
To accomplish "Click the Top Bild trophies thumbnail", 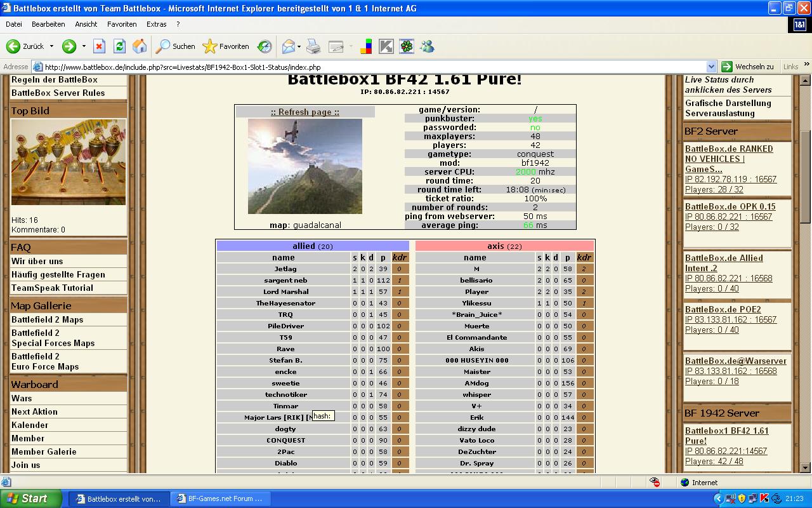I will click(69, 162).
